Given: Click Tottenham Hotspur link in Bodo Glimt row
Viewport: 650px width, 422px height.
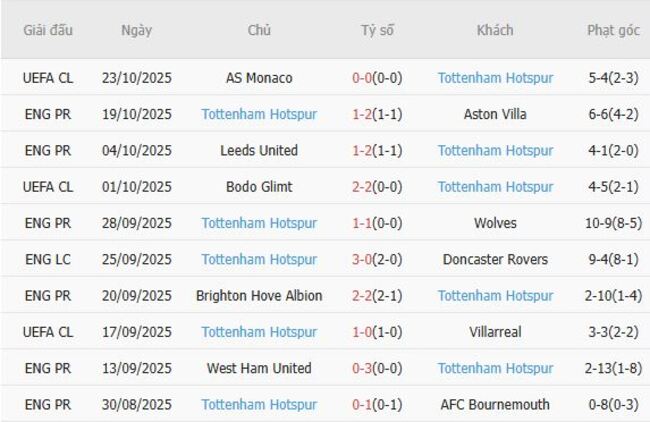Looking at the screenshot, I should [x=495, y=187].
